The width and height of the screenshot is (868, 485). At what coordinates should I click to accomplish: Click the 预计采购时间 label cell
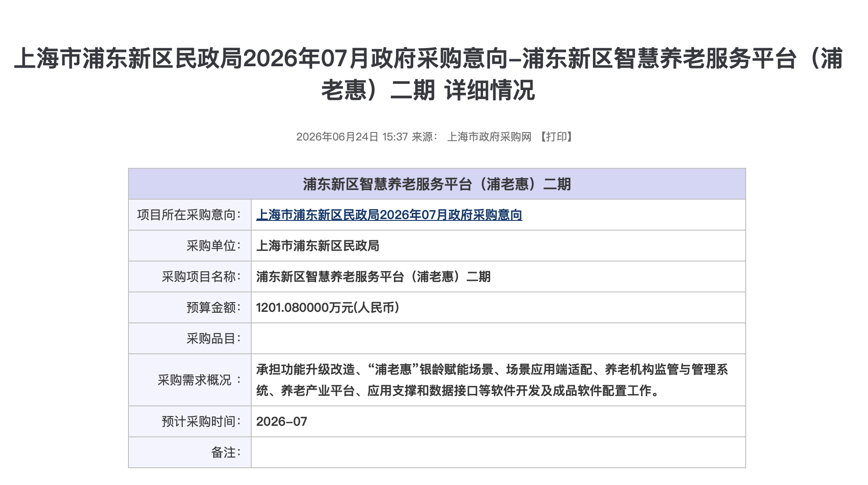point(190,421)
